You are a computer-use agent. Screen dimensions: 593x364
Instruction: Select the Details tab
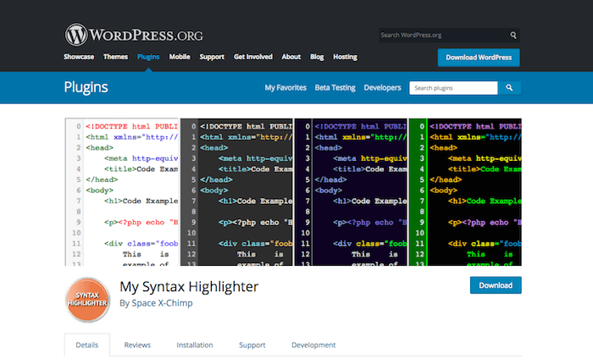(87, 345)
